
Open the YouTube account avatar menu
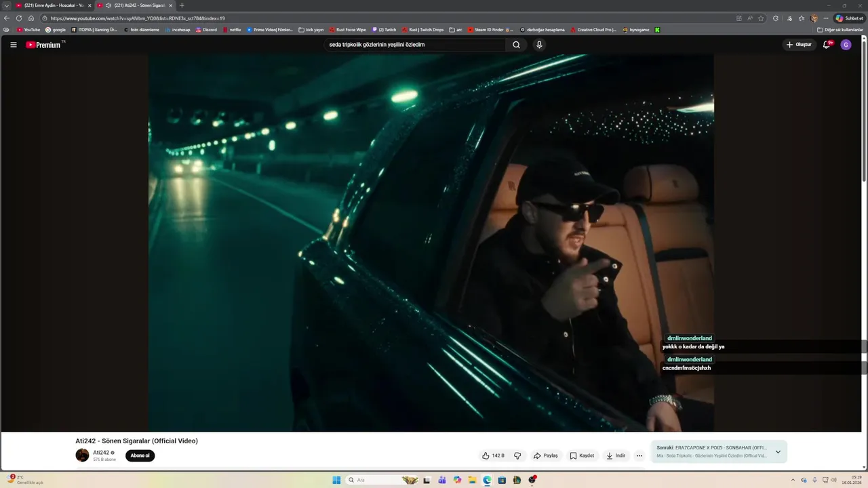click(x=846, y=45)
